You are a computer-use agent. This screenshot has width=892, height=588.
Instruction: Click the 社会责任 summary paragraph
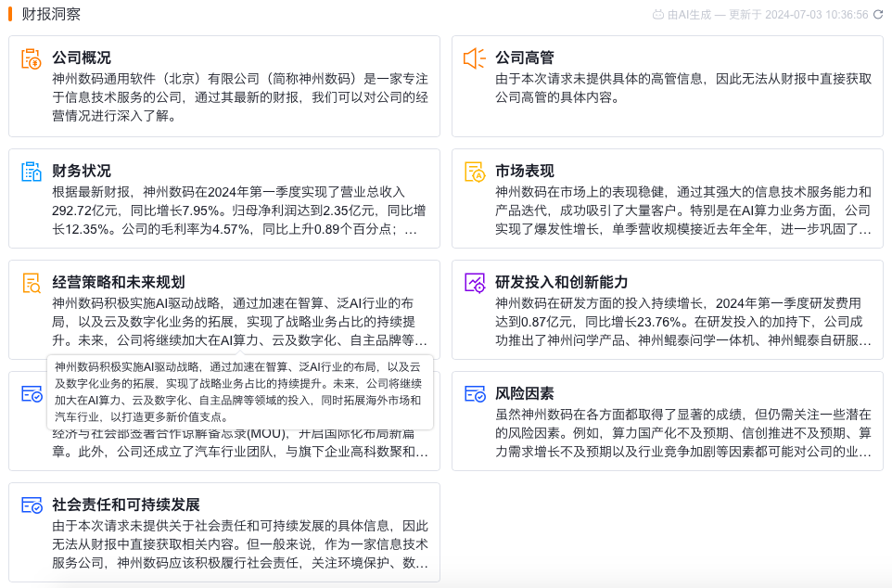tap(240, 544)
